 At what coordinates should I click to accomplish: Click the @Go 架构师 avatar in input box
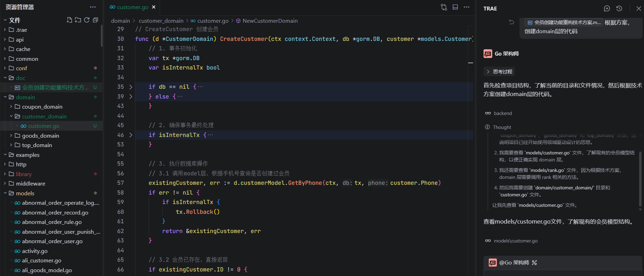(493, 263)
